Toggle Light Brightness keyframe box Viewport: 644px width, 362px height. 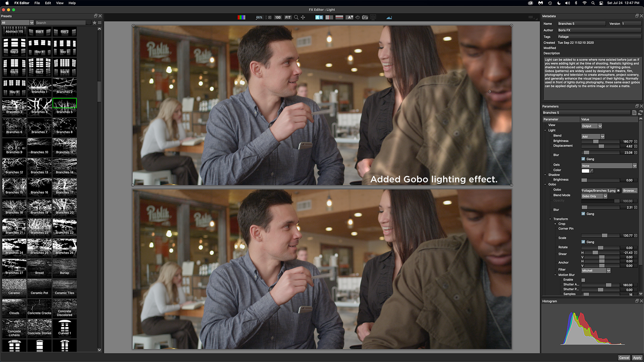[x=636, y=141]
